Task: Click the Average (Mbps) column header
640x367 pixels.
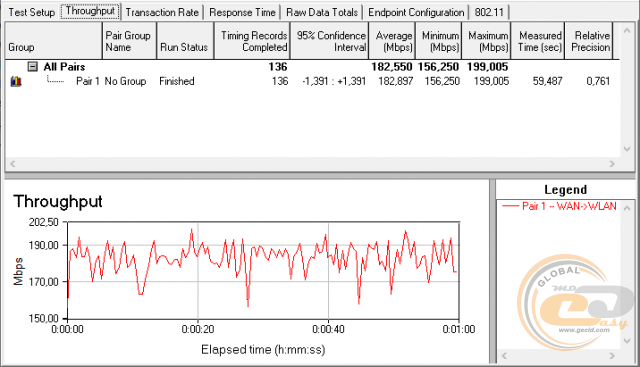Action: click(392, 41)
